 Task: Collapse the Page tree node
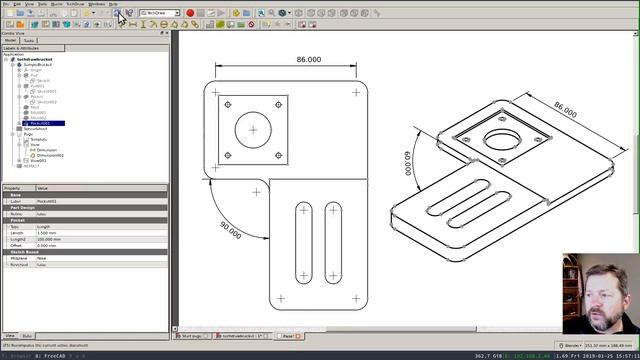12,134
